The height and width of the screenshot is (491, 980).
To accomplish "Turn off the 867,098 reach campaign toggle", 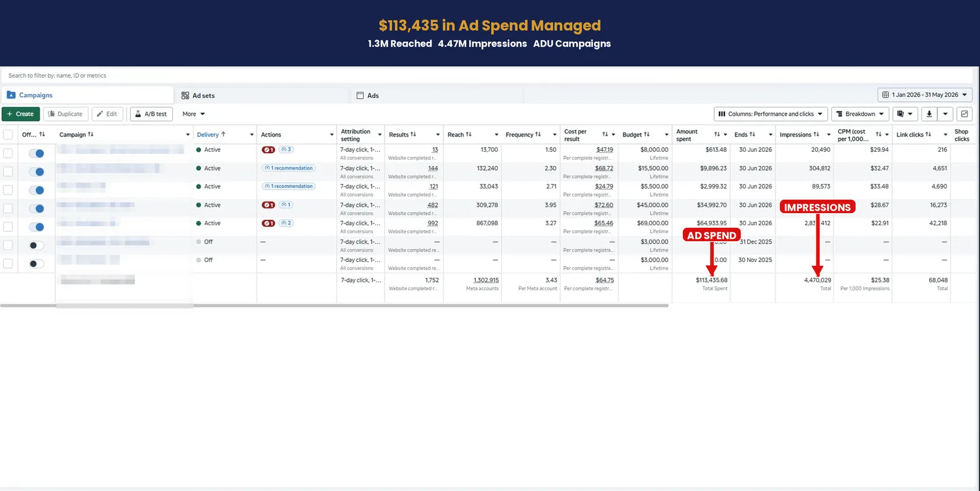I will click(37, 227).
